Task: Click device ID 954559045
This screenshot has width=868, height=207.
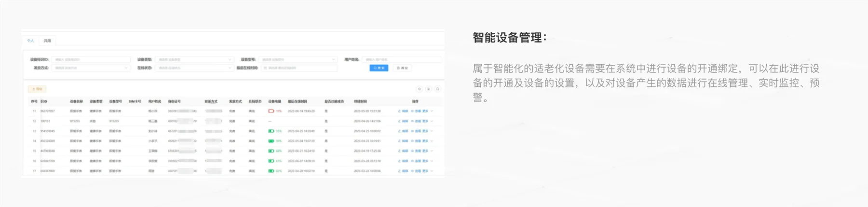Action: pos(48,131)
